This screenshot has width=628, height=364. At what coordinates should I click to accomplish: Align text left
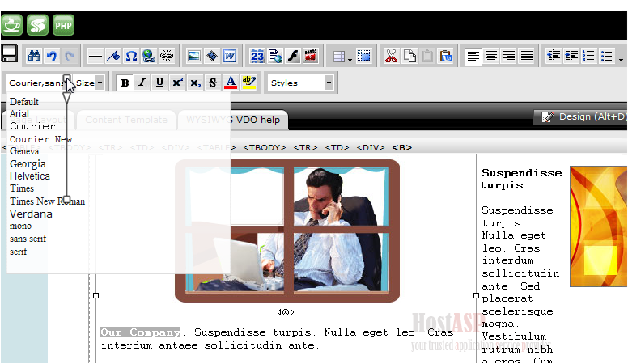point(473,56)
